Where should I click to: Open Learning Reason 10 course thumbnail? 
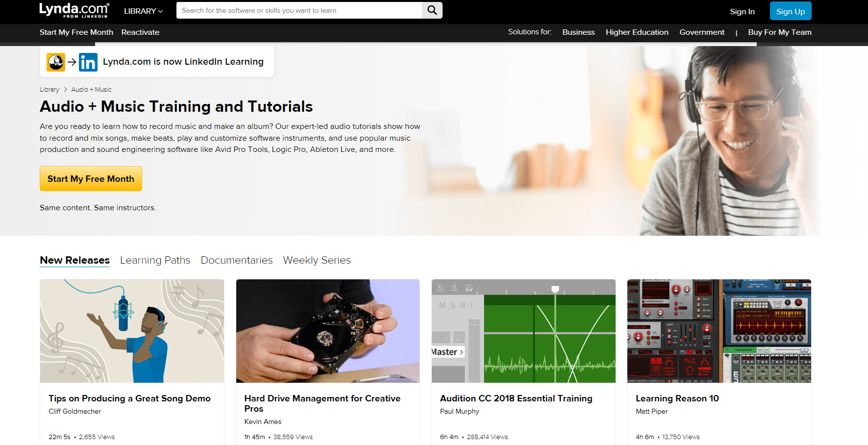point(719,331)
